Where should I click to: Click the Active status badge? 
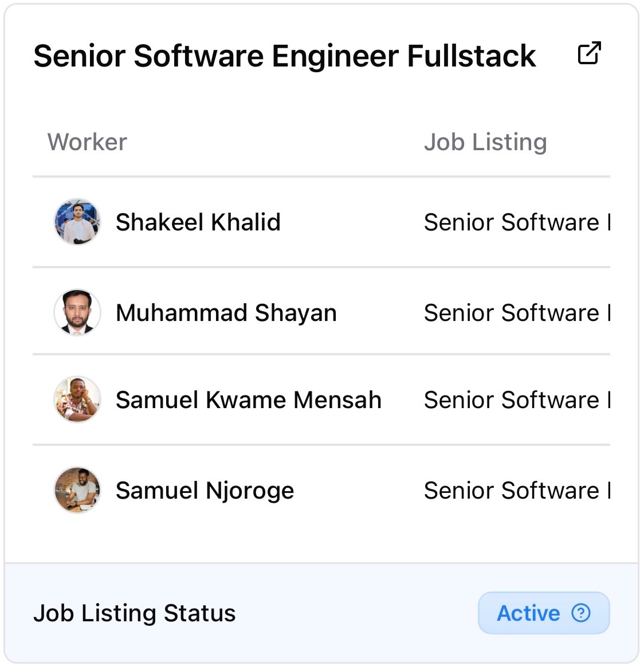544,613
